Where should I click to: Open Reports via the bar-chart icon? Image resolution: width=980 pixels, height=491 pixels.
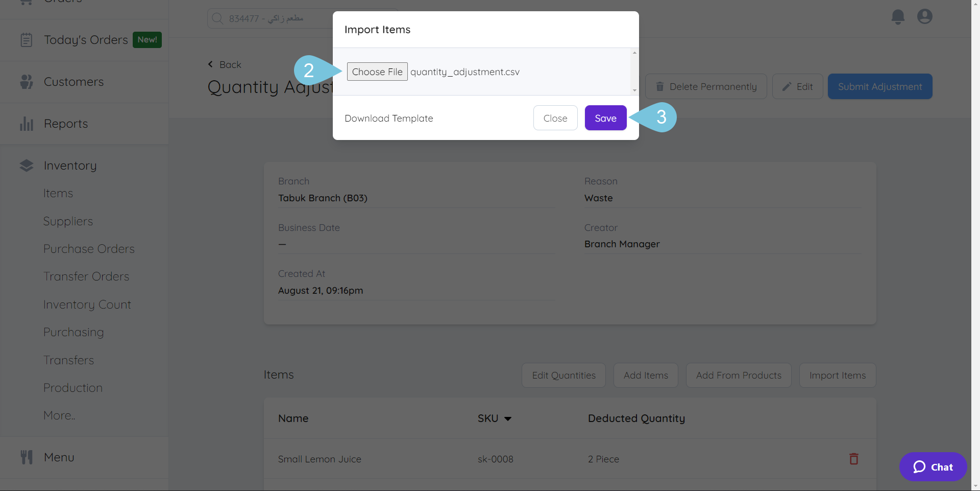pyautogui.click(x=27, y=123)
